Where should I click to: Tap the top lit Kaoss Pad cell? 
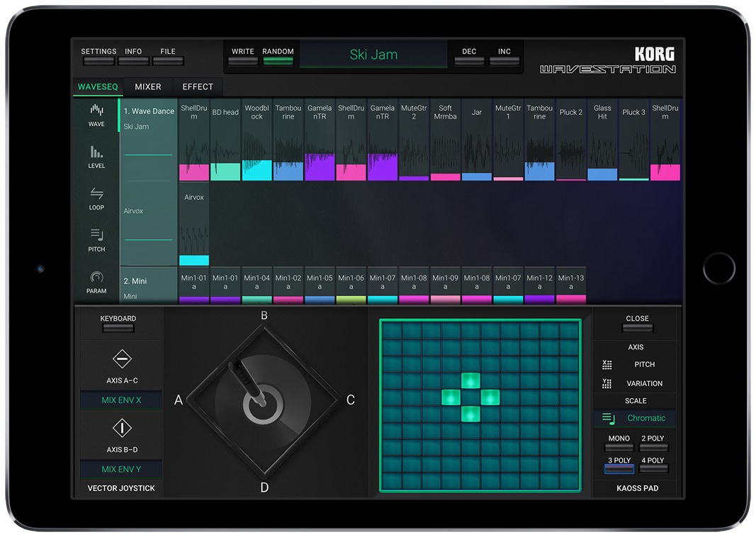point(470,380)
